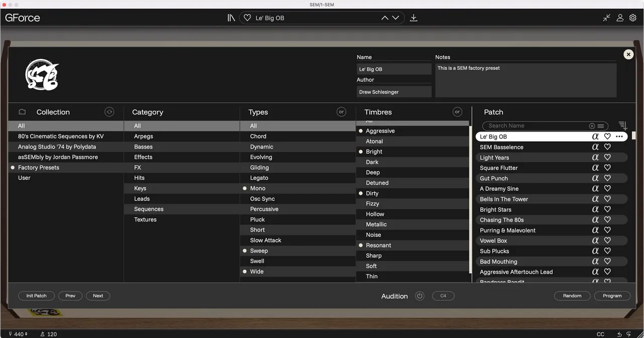This screenshot has width=644, height=338.
Task: Click the shrink window arrows icon
Action: [x=606, y=18]
